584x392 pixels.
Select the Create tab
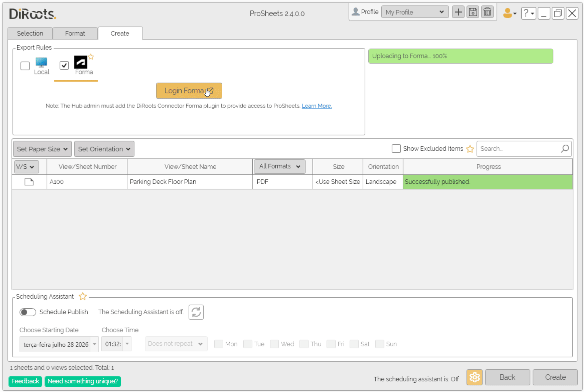click(x=120, y=33)
